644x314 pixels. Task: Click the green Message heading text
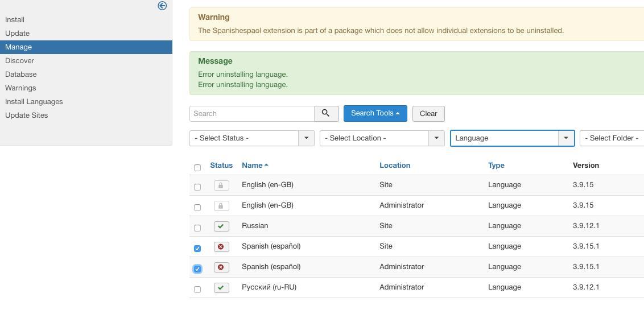tap(215, 61)
